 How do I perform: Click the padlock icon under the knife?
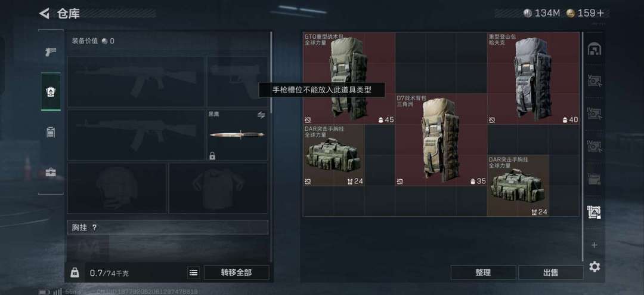click(212, 155)
